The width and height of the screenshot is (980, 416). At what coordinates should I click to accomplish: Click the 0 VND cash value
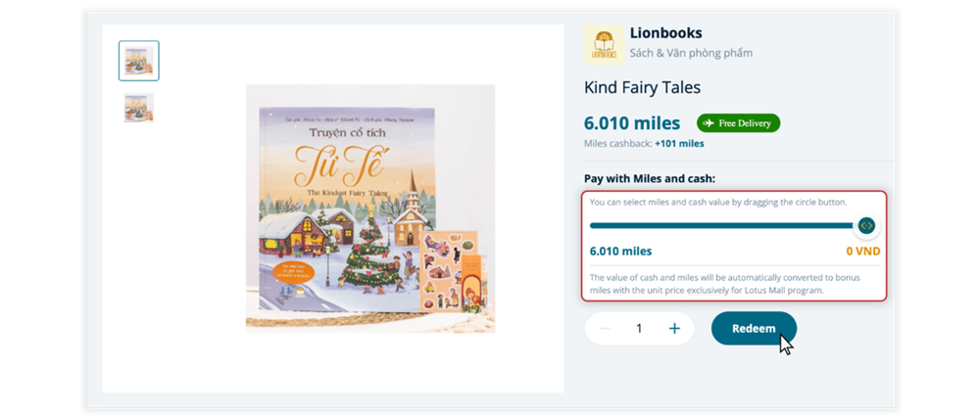click(x=862, y=252)
